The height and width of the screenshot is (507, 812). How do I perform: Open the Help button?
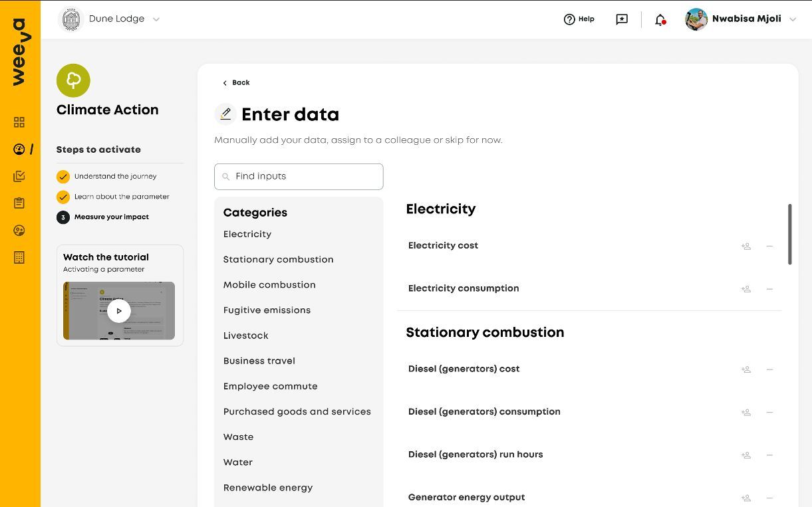[x=579, y=19]
